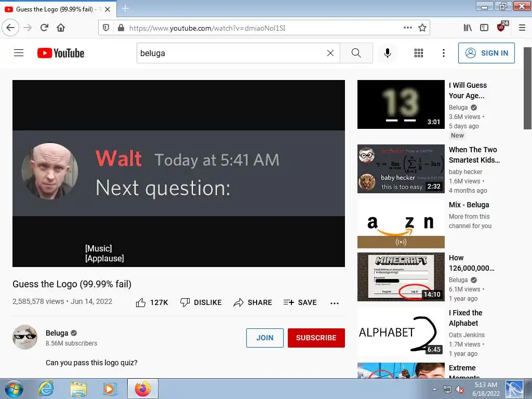532x399 pixels.
Task: Open 'When The Two Smartest Kids' thumbnail
Action: coord(401,169)
